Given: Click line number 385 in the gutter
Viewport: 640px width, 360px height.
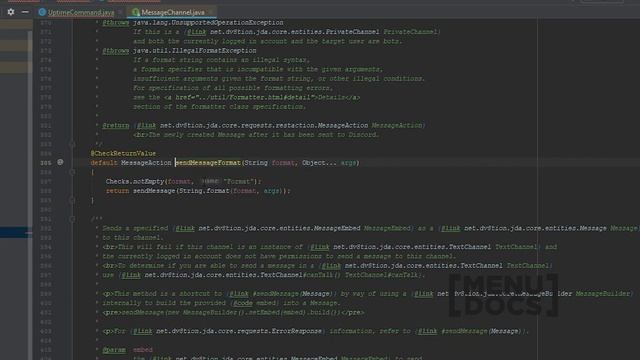Looking at the screenshot, I should click(x=46, y=163).
